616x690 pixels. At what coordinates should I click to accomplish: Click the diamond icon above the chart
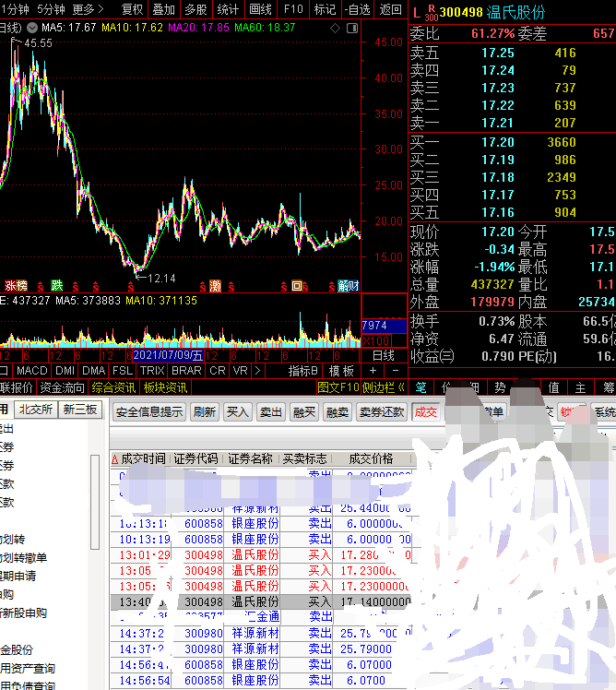336,29
